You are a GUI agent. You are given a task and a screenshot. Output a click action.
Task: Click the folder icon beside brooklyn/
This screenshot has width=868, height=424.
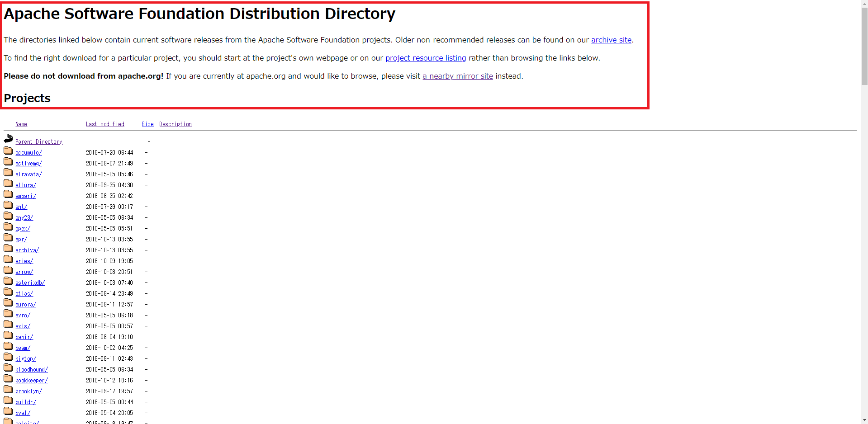8,389
